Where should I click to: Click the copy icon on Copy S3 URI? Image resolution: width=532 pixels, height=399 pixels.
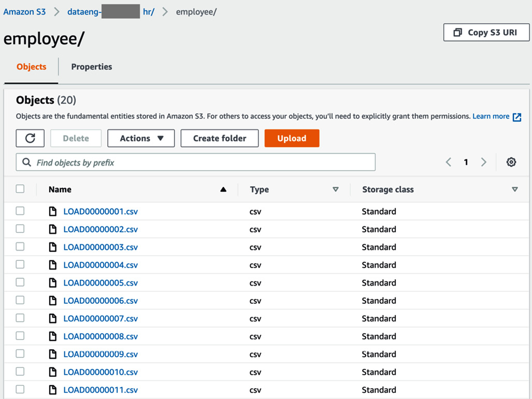tap(458, 32)
